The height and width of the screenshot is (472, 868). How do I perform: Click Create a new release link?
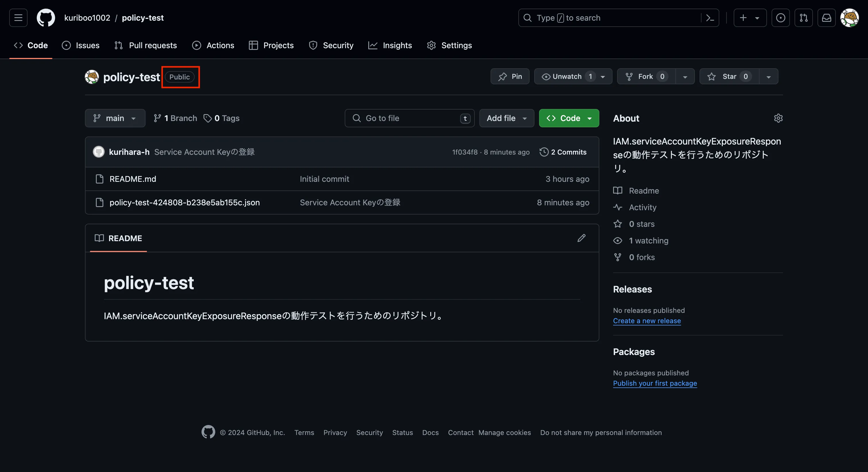pyautogui.click(x=647, y=321)
